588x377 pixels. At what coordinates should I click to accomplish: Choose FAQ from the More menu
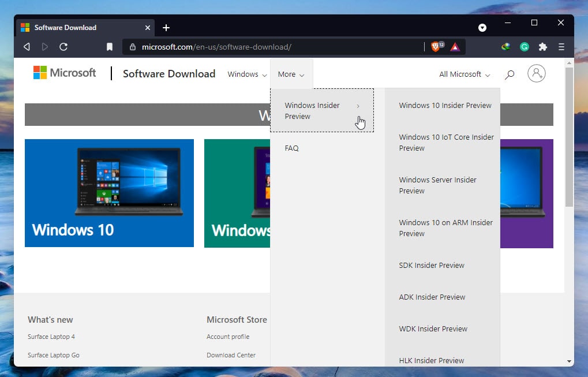pyautogui.click(x=291, y=148)
